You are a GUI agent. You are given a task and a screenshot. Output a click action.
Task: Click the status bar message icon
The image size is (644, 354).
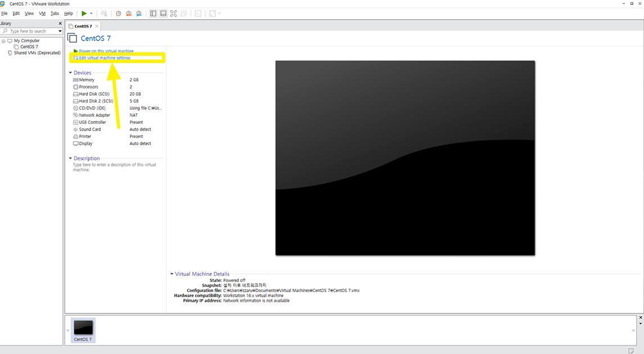click(631, 351)
